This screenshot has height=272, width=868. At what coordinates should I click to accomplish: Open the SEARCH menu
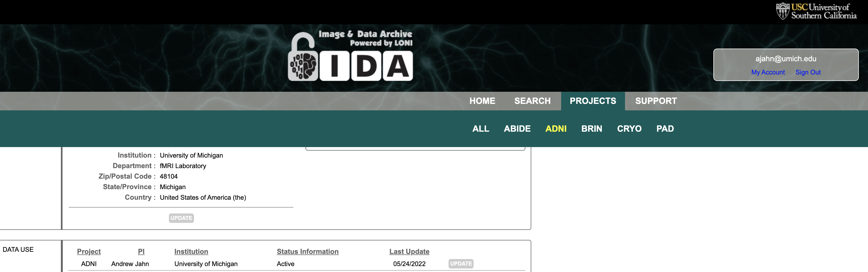pos(532,101)
